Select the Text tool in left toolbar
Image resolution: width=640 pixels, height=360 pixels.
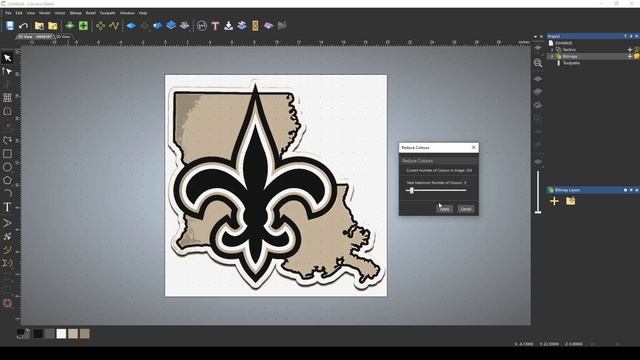pyautogui.click(x=7, y=207)
